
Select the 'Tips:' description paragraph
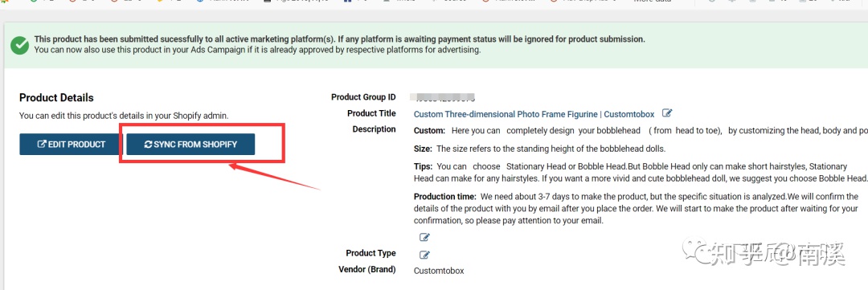641,172
